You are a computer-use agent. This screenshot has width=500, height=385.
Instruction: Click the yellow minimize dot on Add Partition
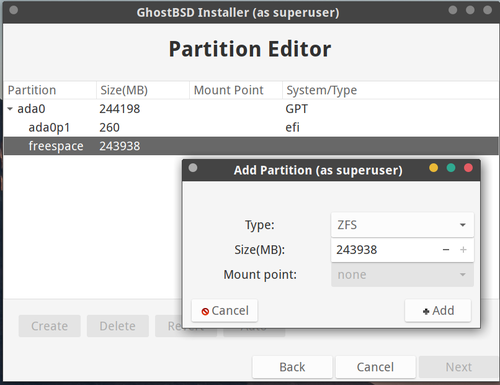point(433,168)
